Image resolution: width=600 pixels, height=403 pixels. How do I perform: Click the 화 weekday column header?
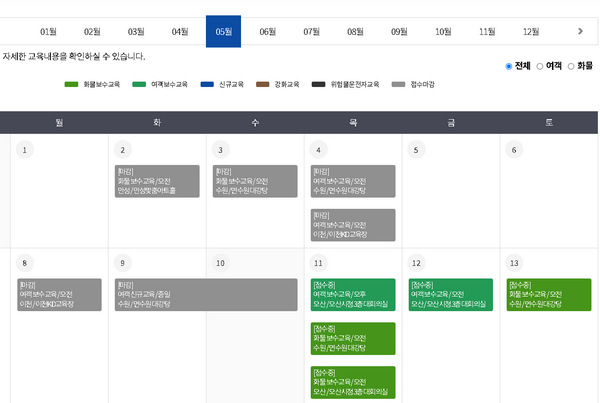click(x=157, y=122)
